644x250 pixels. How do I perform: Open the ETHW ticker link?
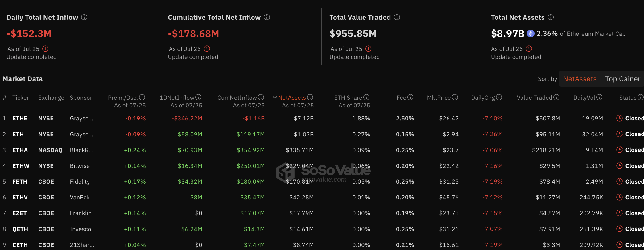21,166
